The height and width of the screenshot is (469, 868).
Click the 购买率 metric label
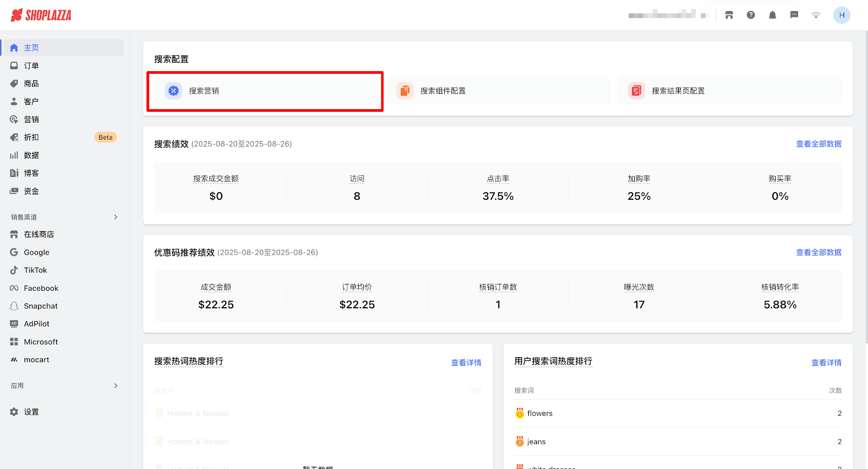(780, 179)
